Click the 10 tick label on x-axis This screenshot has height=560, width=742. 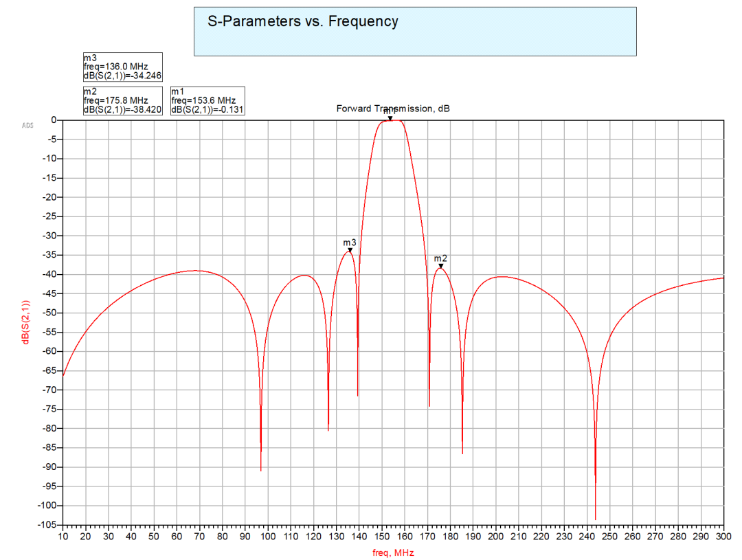tap(63, 536)
